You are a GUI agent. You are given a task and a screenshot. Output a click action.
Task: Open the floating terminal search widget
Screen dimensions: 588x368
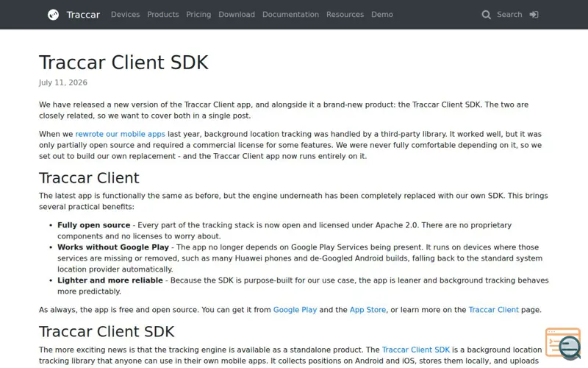(563, 343)
